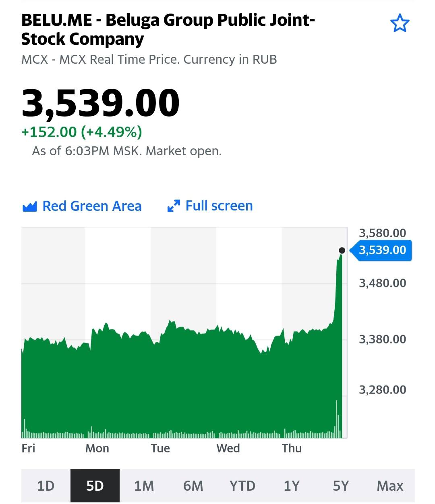Click the 3,280.00 y-axis label

click(383, 390)
